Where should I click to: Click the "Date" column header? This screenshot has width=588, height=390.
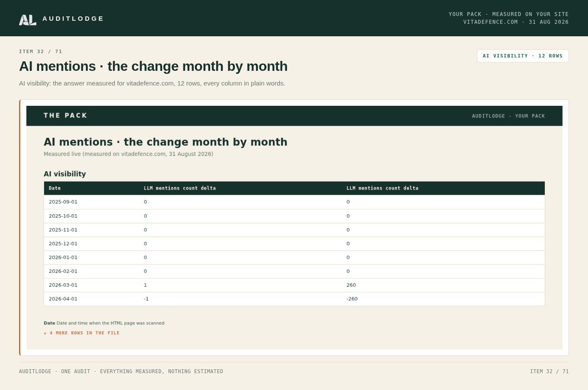55,188
